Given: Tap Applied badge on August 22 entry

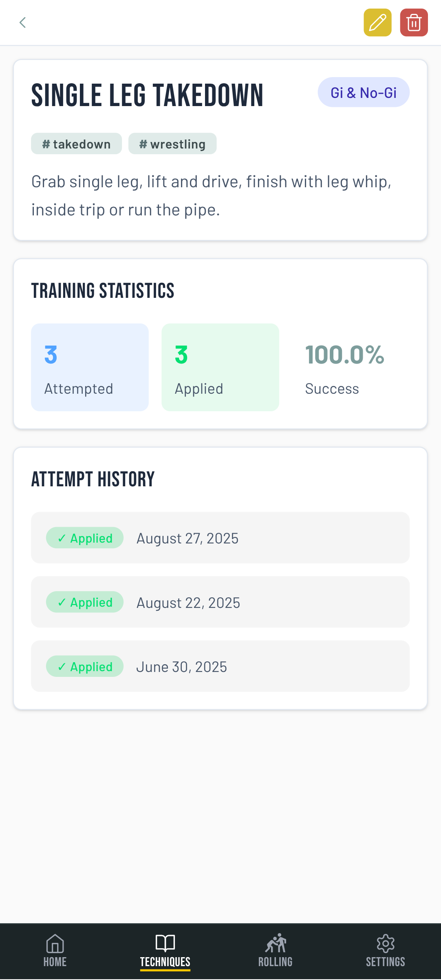Looking at the screenshot, I should click(85, 602).
